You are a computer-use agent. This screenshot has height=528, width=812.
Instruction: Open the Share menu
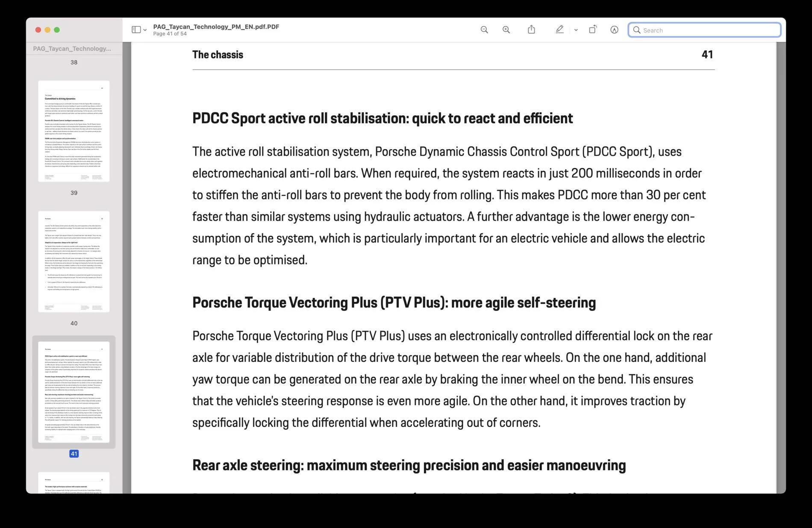[x=531, y=29]
